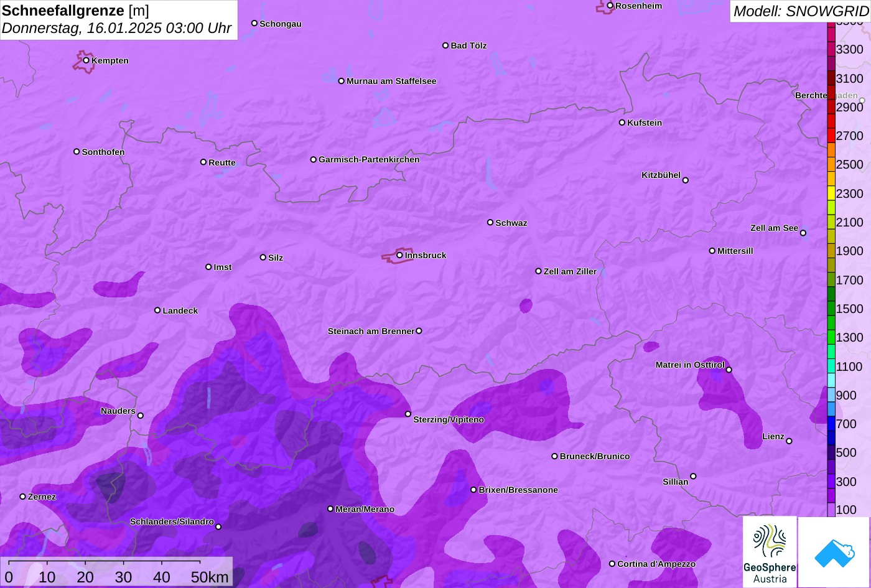This screenshot has width=871, height=588.
Task: Select the Meran/Merano label
Action: coord(365,510)
